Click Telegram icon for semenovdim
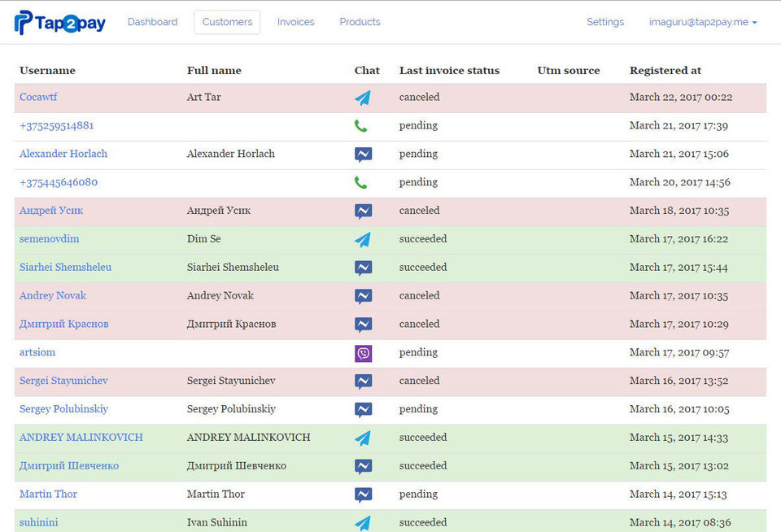781x532 pixels. [363, 239]
